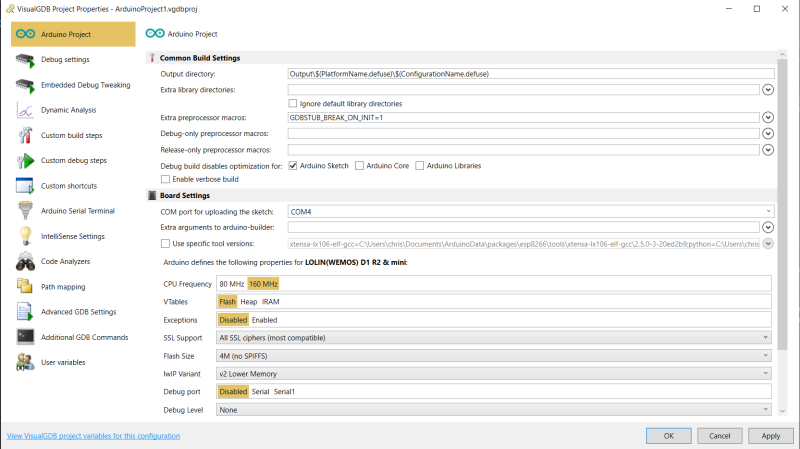
Task: Expand Extra arguments to arduino-builder arrow
Action: click(768, 228)
